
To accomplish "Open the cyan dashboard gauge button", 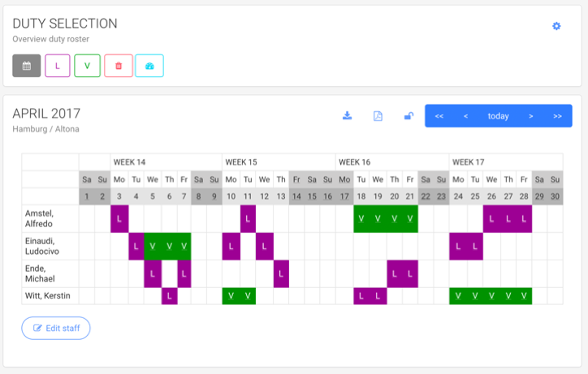I will point(149,66).
